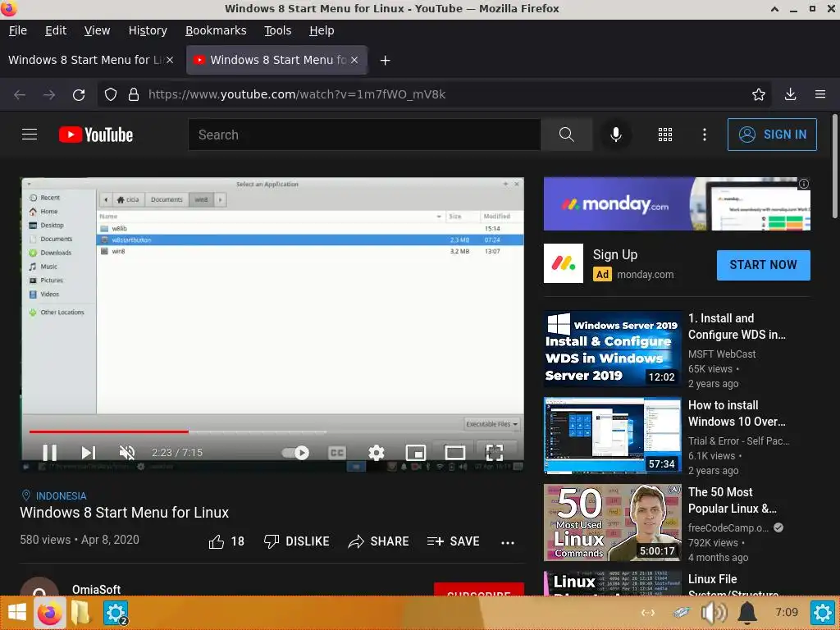Unmute the video volume icon
Viewport: 840px width, 630px height.
127,453
